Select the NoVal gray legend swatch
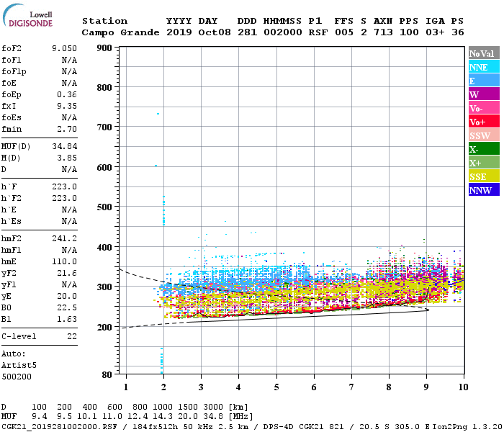This screenshot has width=504, height=432. [x=484, y=53]
